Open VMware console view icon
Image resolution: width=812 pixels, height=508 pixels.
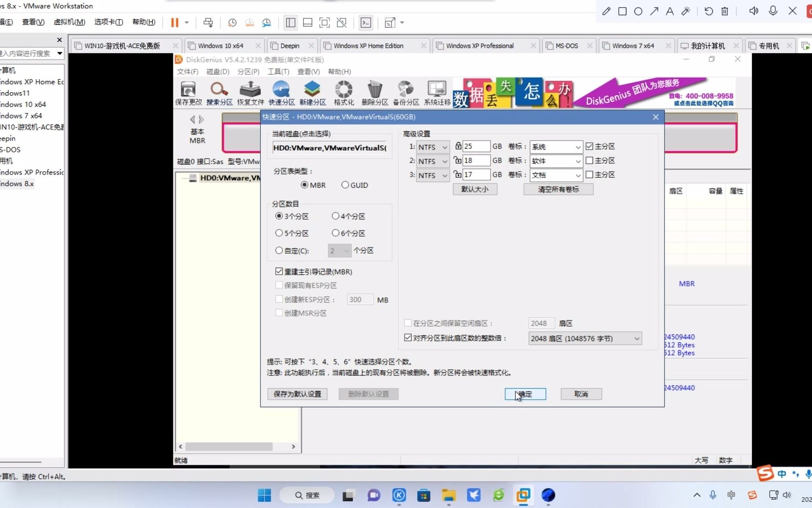366,23
